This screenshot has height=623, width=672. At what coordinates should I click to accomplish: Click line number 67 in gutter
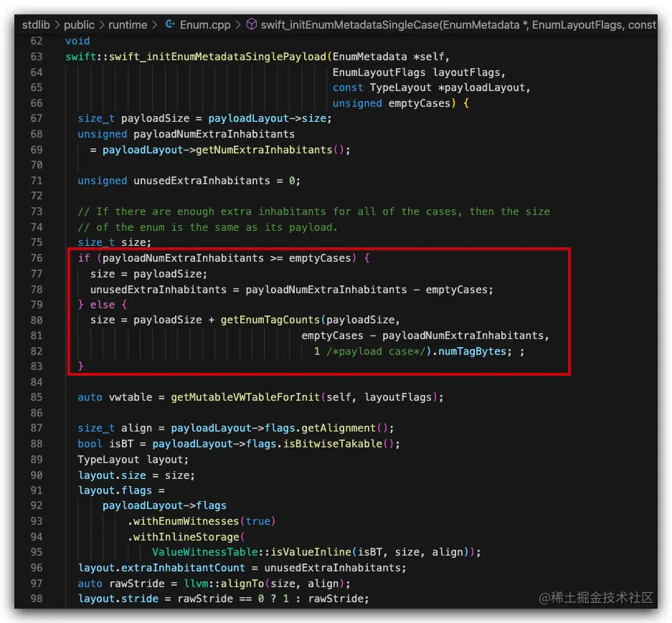click(x=37, y=118)
